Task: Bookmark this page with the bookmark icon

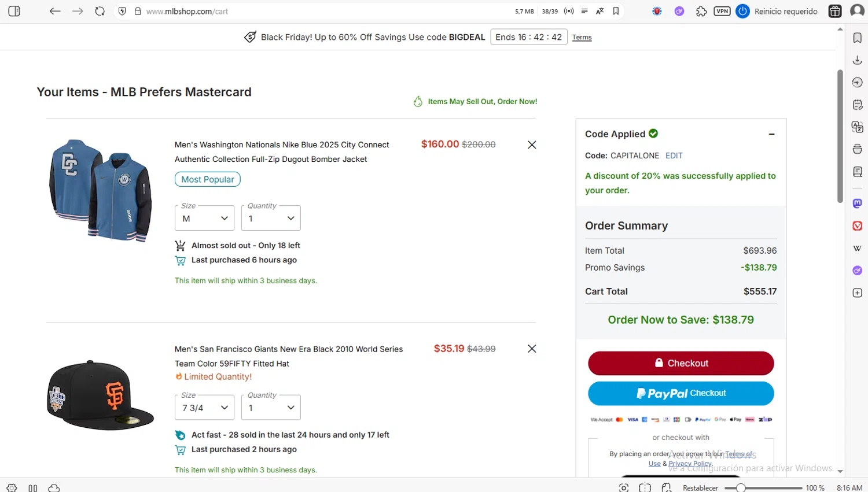Action: coord(616,11)
